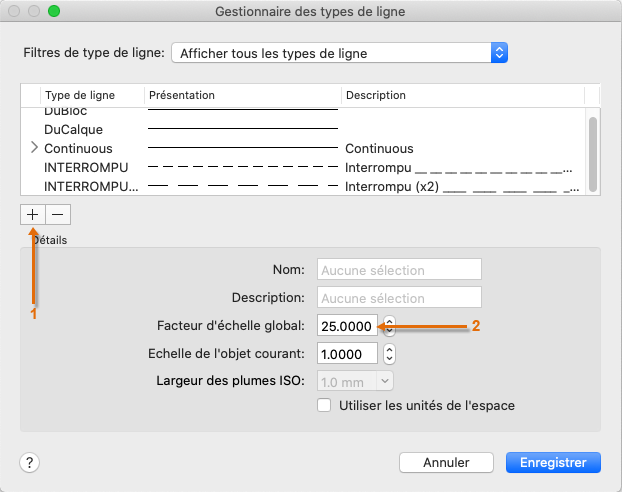
Task: Expand the arrow beside Continuous linetype
Action: coord(34,148)
